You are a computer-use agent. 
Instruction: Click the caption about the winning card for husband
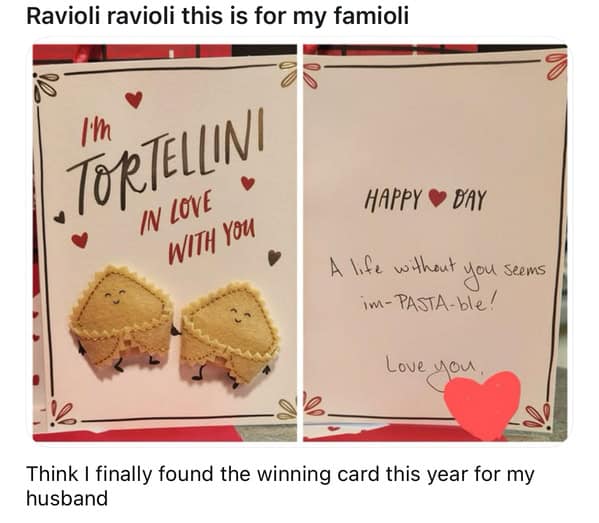(280, 486)
